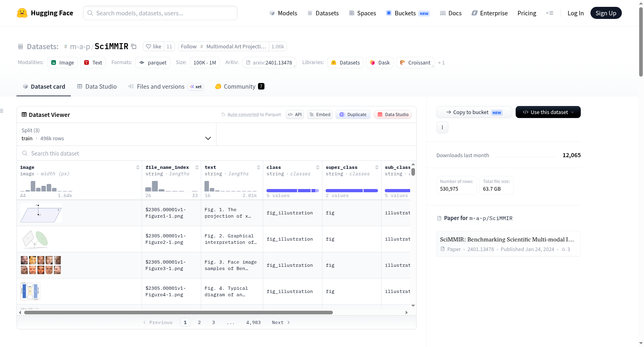Click the horizontal scrollbar of the table
Image resolution: width=644 pixels, height=347 pixels.
coord(178,312)
